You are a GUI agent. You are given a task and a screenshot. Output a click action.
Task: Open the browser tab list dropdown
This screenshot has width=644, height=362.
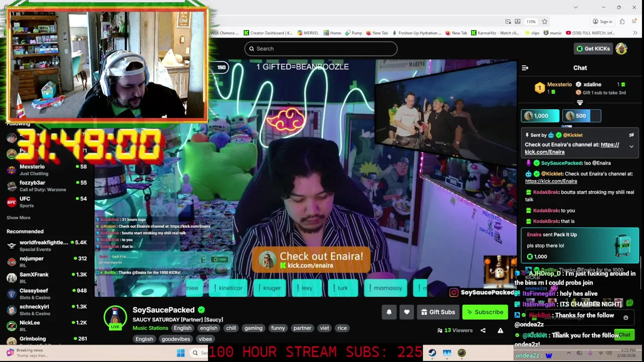pos(576,8)
